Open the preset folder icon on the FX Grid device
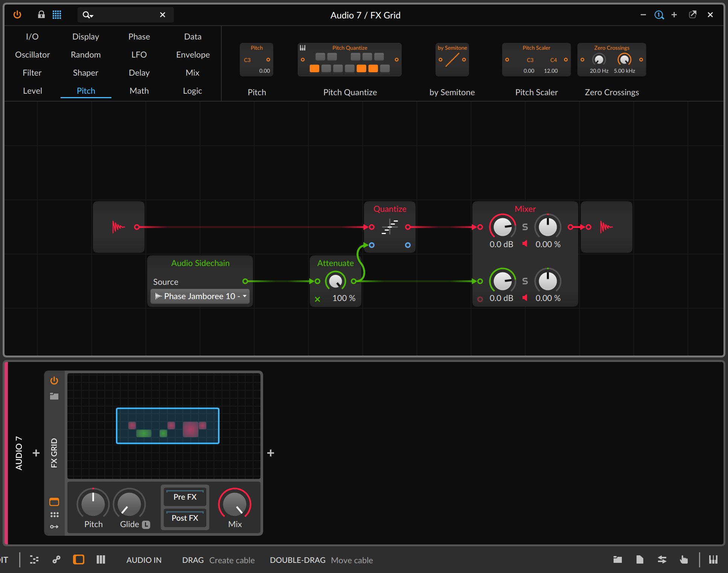 pyautogui.click(x=54, y=396)
